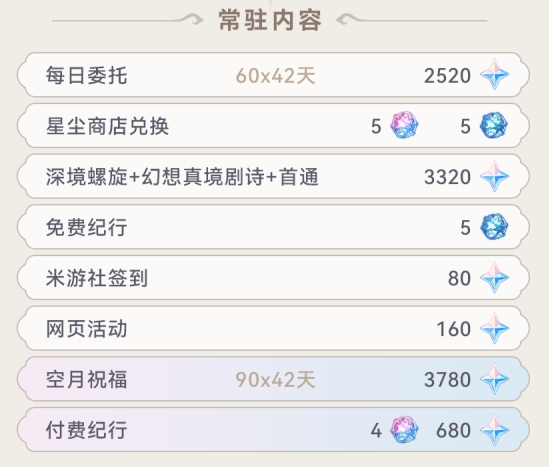Screen dimensions: 549x467
Task: Click the 60x42天 calculation text
Action: pyautogui.click(x=276, y=75)
